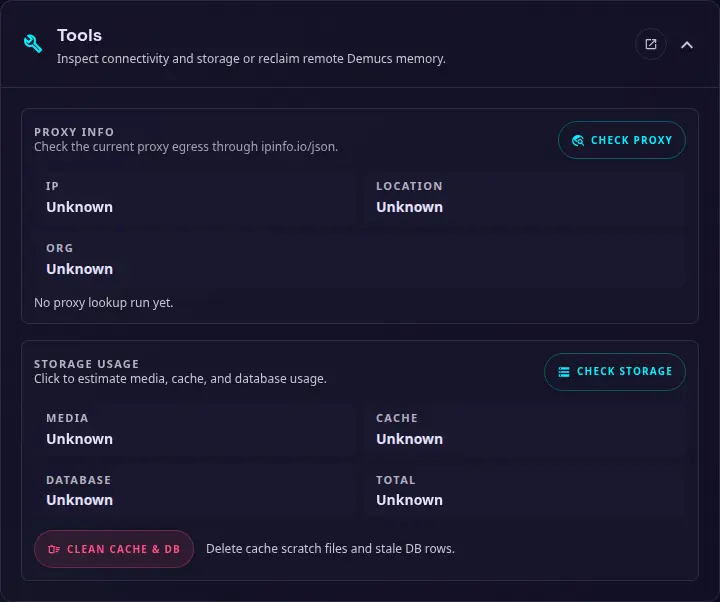Select the Total Unknown value

pos(409,500)
